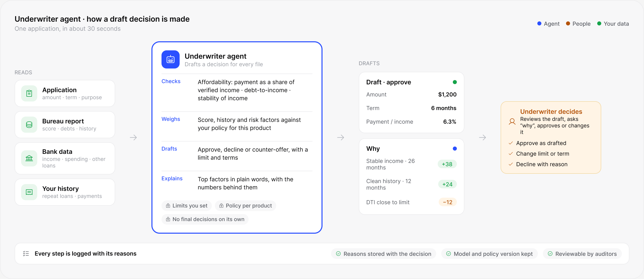
Task: Click check icon in Reviewable by auditors chip
Action: coord(550,254)
